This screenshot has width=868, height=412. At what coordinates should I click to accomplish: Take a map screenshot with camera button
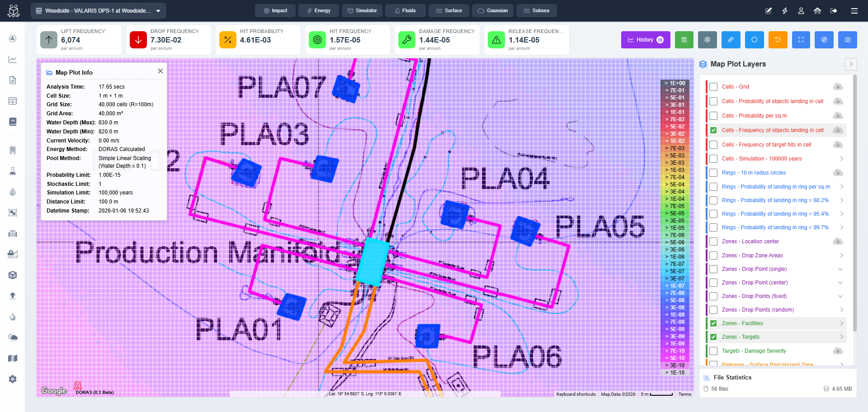pyautogui.click(x=848, y=40)
